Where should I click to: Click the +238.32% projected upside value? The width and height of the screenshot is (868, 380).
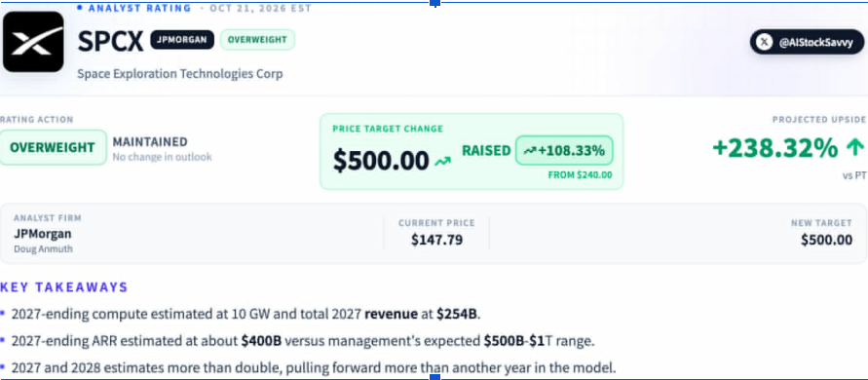(x=775, y=148)
